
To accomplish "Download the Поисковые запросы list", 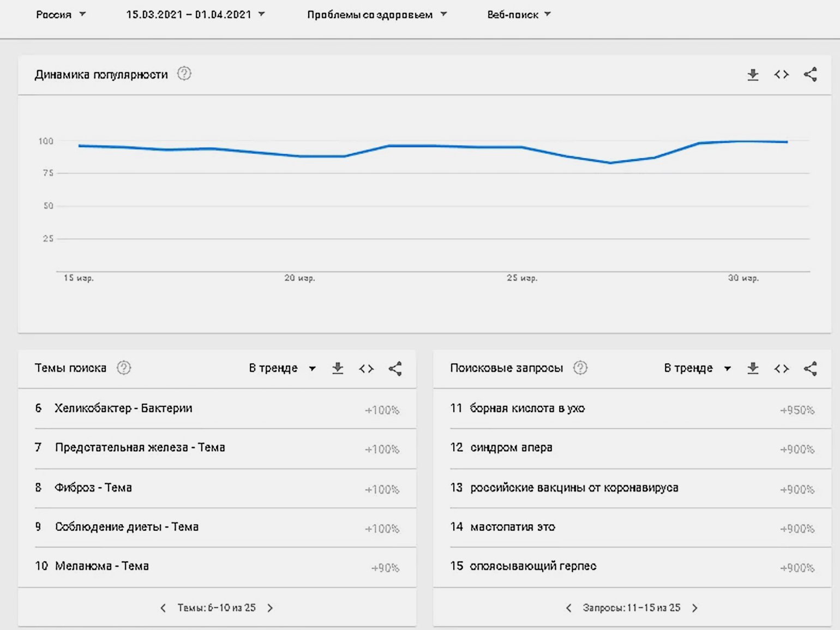I will 753,368.
